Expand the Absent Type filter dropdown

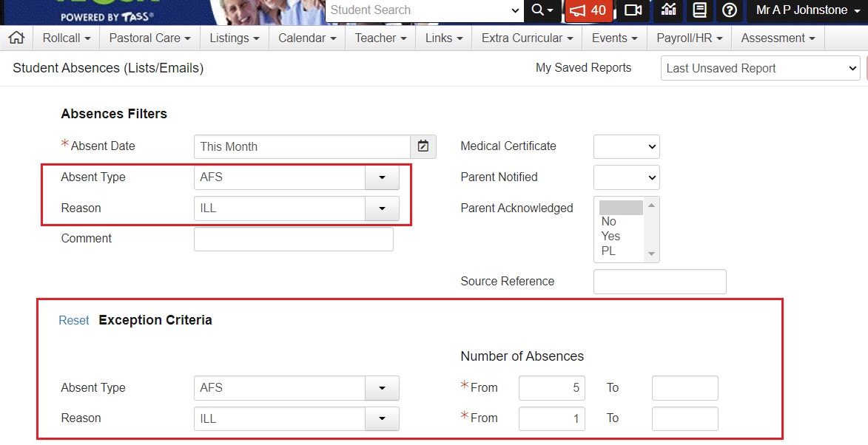382,177
